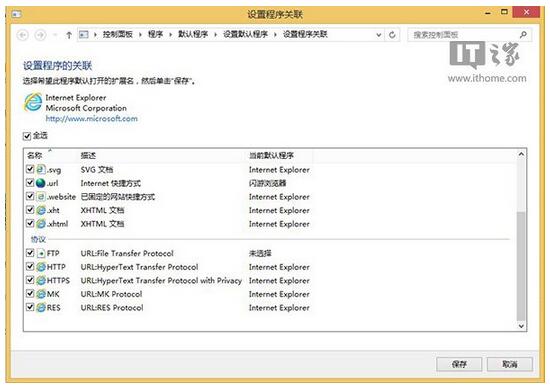
Task: Click the list scrollbar down arrow
Action: [x=521, y=326]
